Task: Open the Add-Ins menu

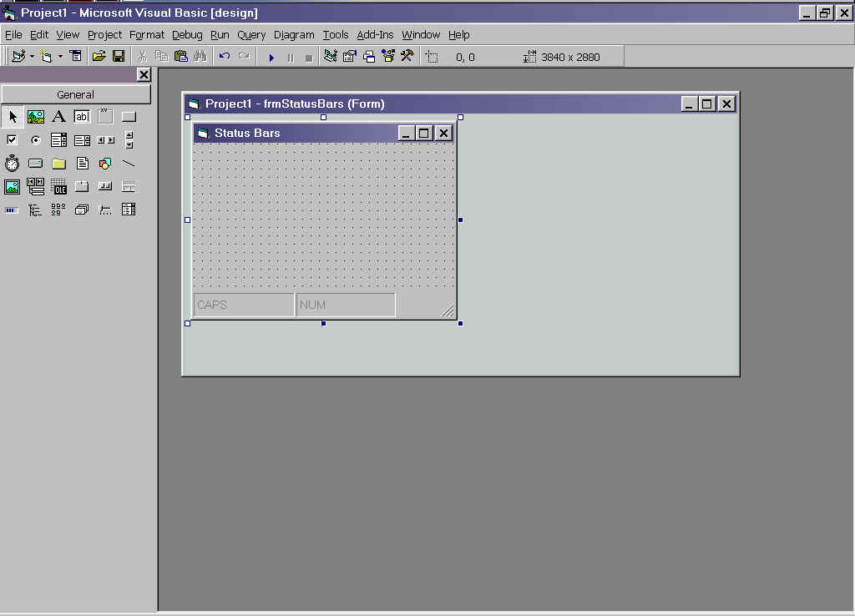Action: click(375, 35)
